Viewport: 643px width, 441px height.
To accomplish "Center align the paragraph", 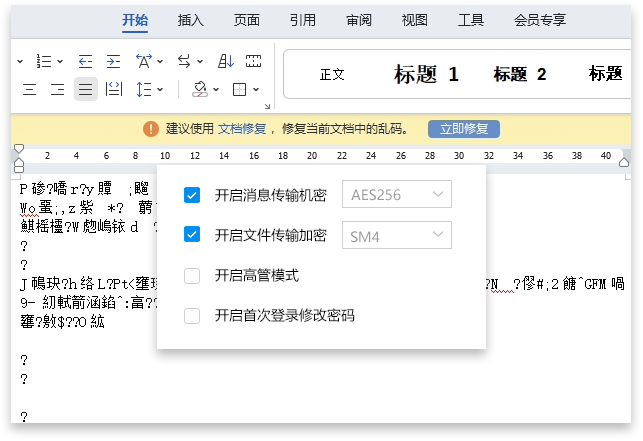I will pos(29,89).
